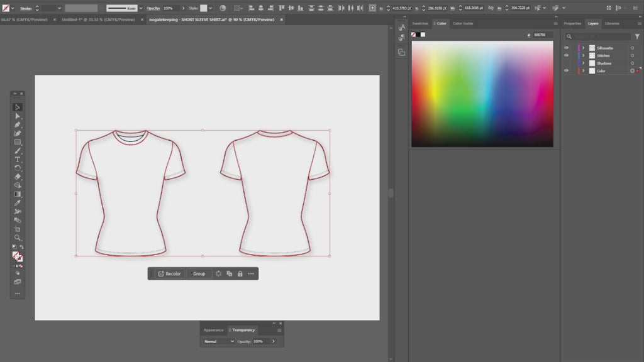Screen dimensions: 644x362
Task: Switch to the Color Guide tab
Action: (x=463, y=23)
